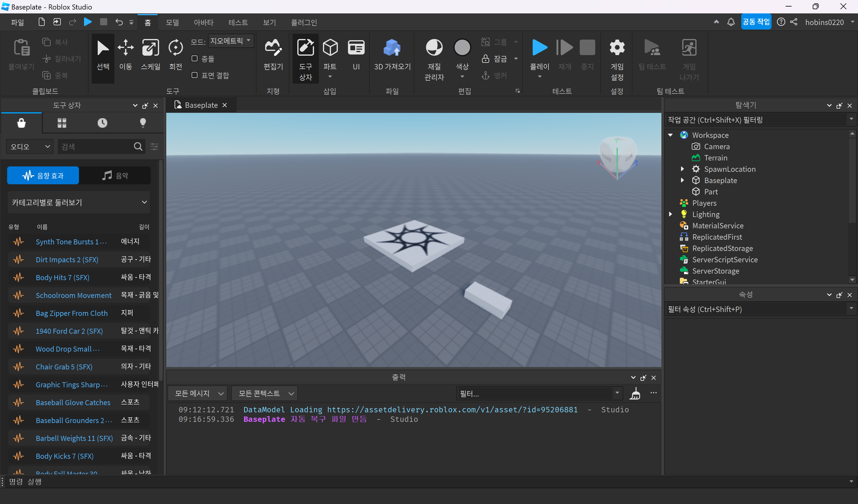Open the 모든 콘텍스트 dropdown
Screen dimensions: 858x504
265,393
